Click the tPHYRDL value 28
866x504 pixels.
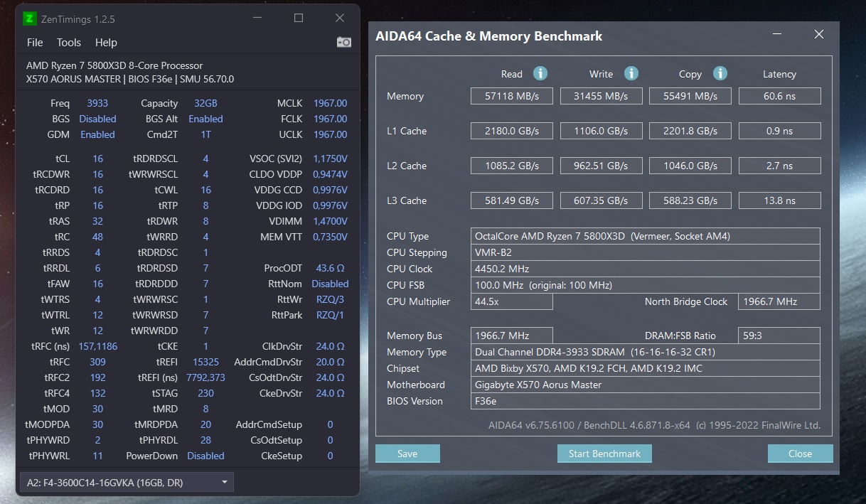pyautogui.click(x=205, y=440)
